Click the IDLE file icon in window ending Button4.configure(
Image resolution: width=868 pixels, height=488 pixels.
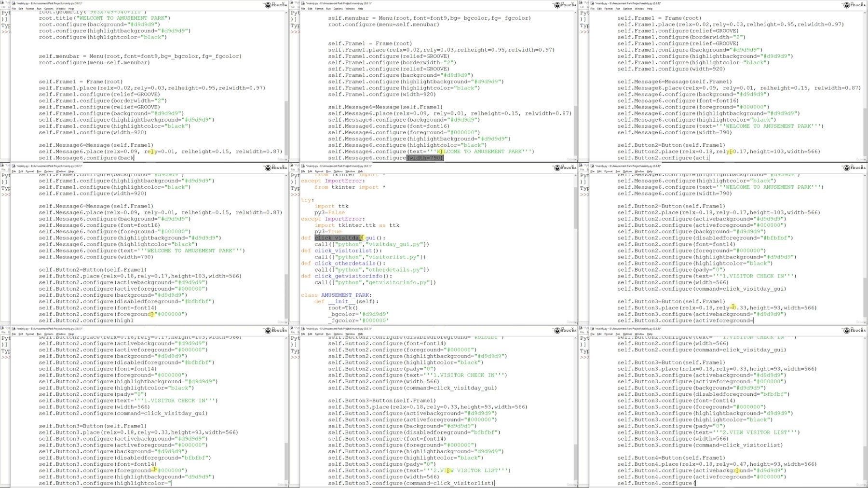(593, 329)
